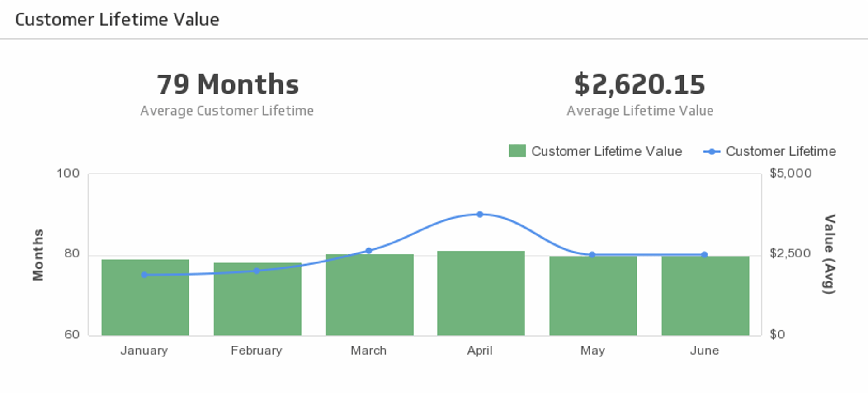The height and width of the screenshot is (393, 868).
Task: Click the Customer Lifetime Value widget title
Action: pos(117,19)
